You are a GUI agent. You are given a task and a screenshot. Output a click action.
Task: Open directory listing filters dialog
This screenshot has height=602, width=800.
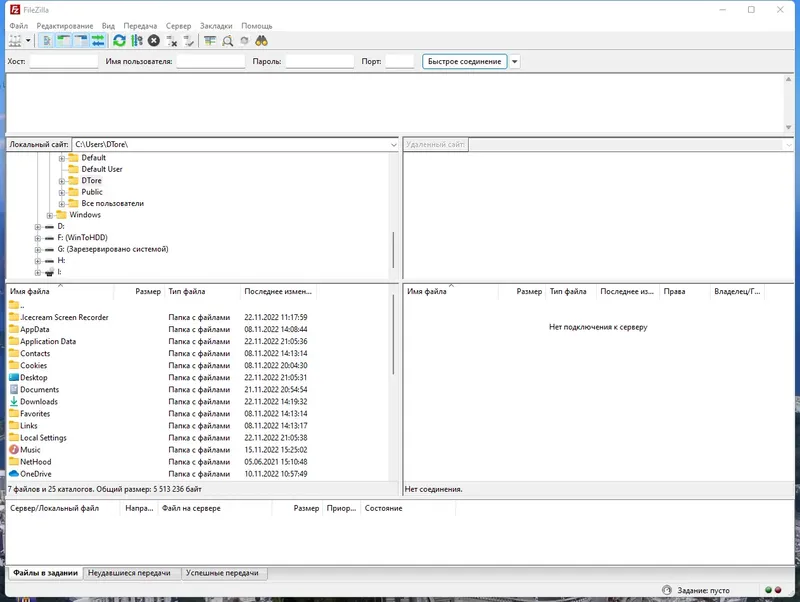pos(210,41)
